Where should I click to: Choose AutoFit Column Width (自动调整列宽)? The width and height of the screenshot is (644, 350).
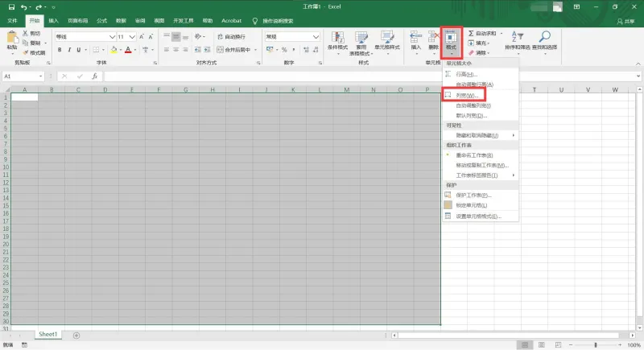point(480,105)
